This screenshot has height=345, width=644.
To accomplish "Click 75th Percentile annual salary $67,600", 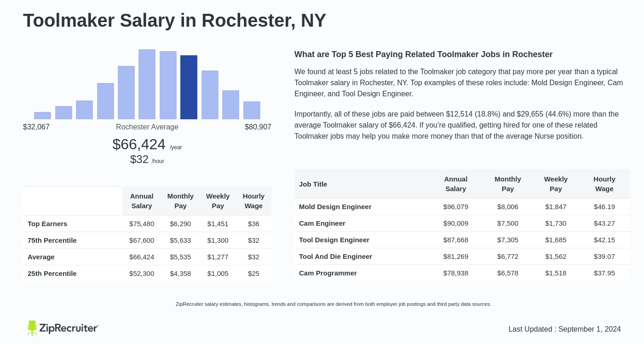I will click(142, 240).
